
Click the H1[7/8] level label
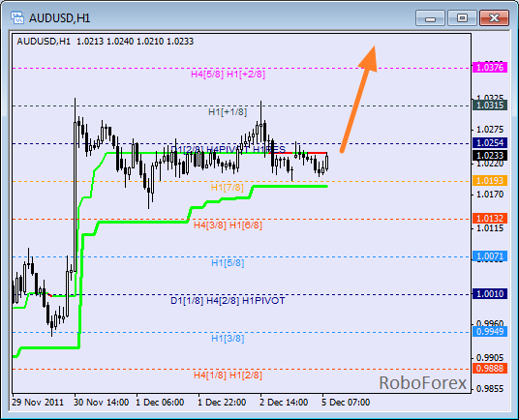pyautogui.click(x=227, y=188)
